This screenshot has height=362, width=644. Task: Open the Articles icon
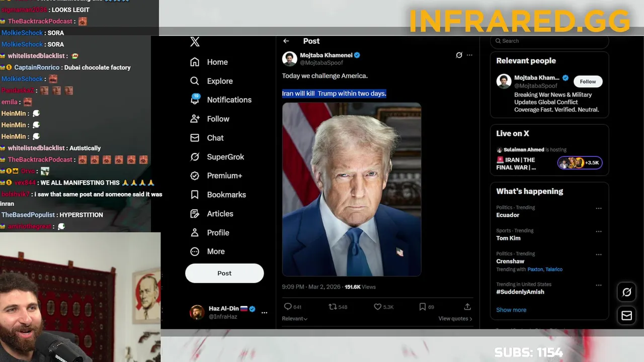pyautogui.click(x=195, y=214)
